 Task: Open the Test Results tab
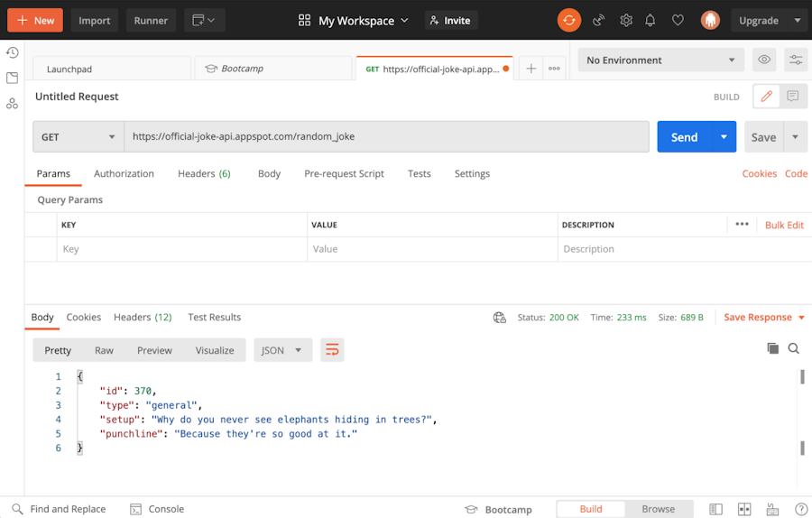tap(215, 317)
